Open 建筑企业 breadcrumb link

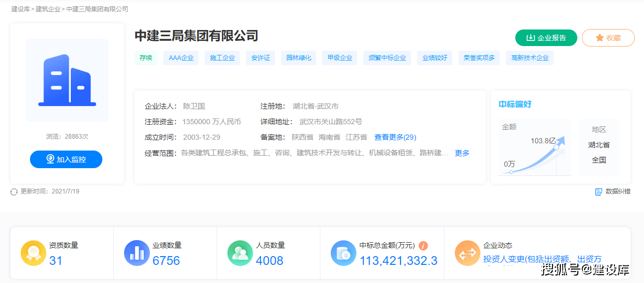(48, 9)
